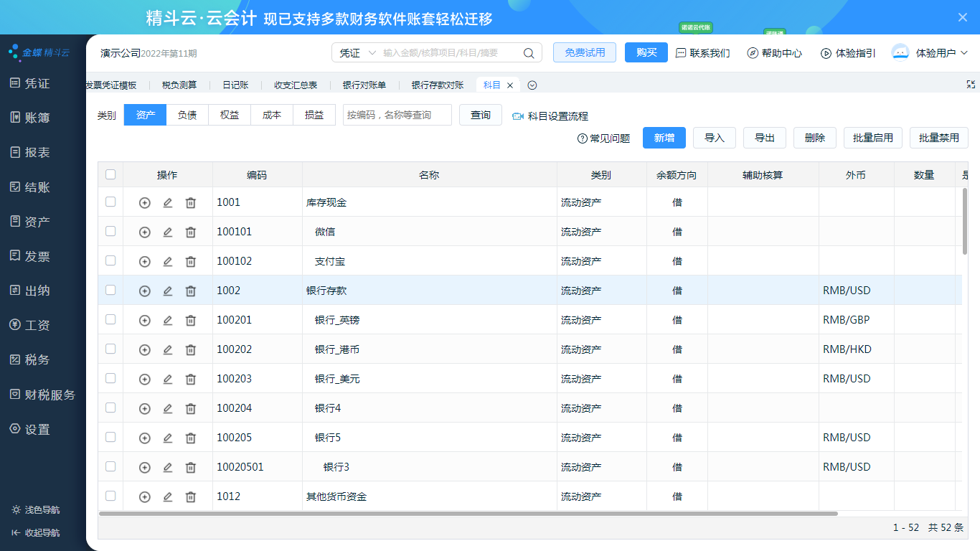This screenshot has width=980, height=551.
Task: Click the 批量启用 button
Action: point(873,138)
